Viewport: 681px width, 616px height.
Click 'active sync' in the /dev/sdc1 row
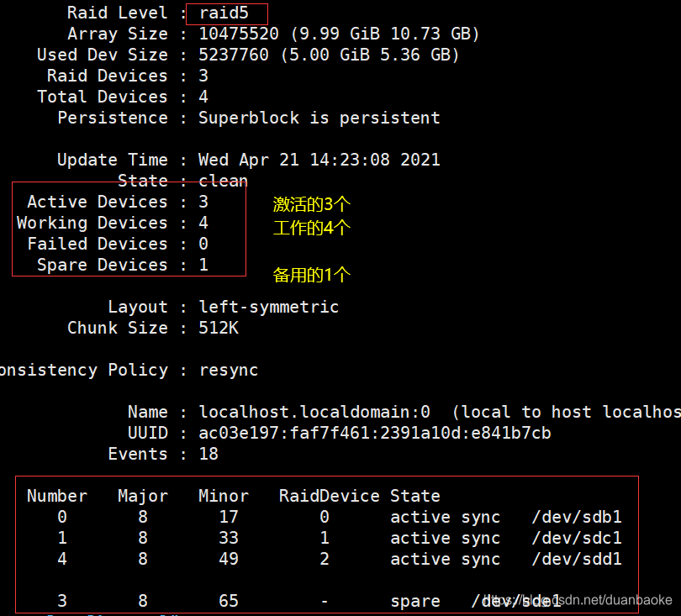coord(445,539)
